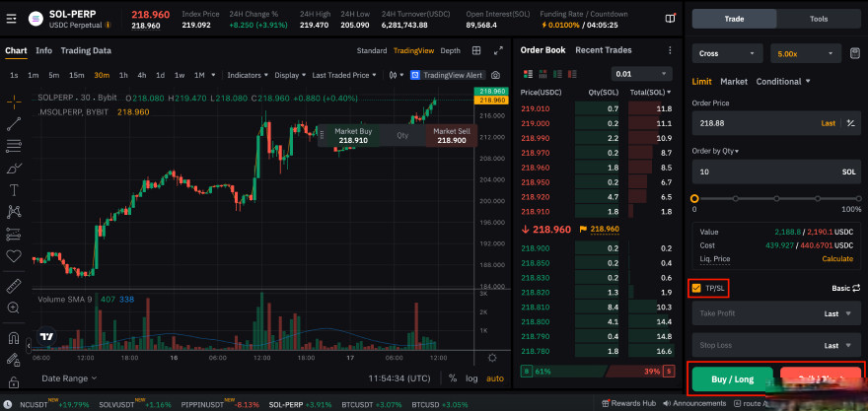Open the Cross margin mode dropdown

728,53
